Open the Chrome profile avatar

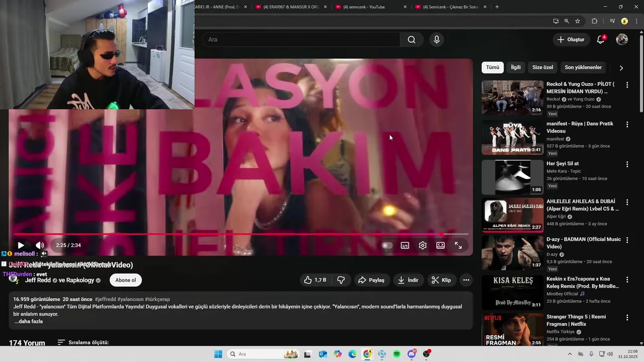[x=624, y=21]
